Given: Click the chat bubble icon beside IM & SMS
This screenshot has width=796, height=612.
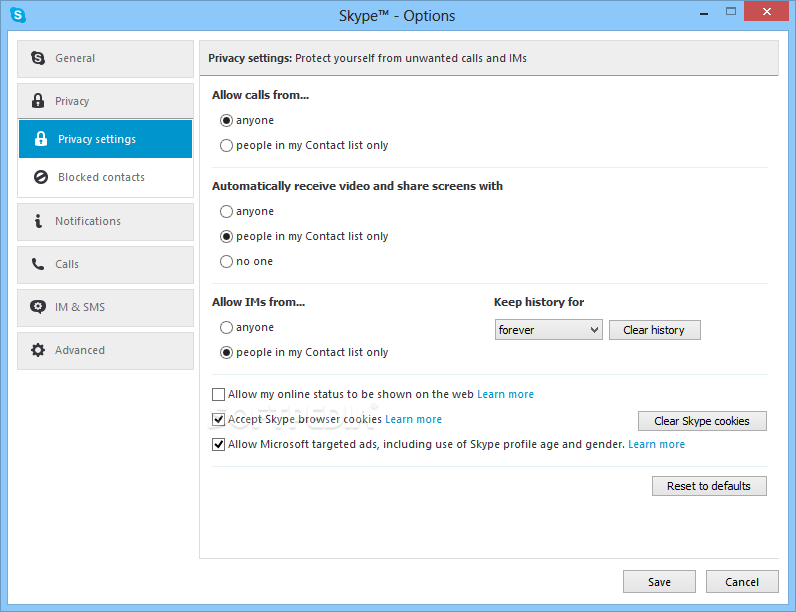Looking at the screenshot, I should coord(38,307).
